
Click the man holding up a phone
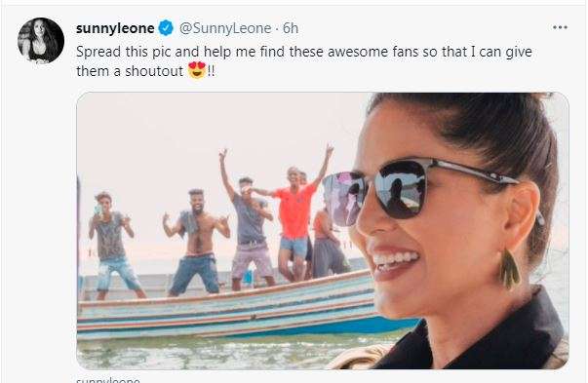point(112,246)
